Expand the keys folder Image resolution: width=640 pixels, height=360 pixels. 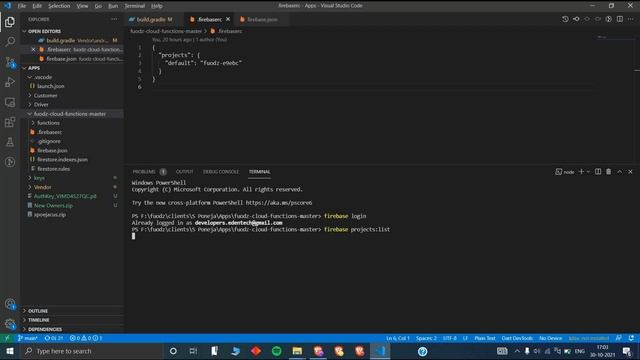(30, 178)
